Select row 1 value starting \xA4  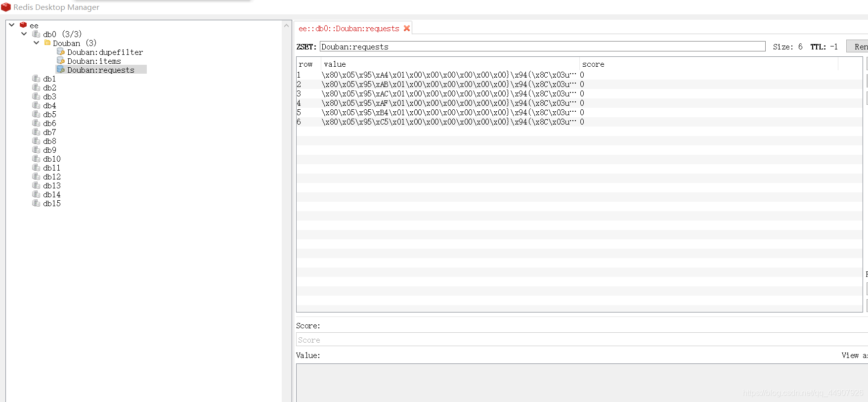449,75
